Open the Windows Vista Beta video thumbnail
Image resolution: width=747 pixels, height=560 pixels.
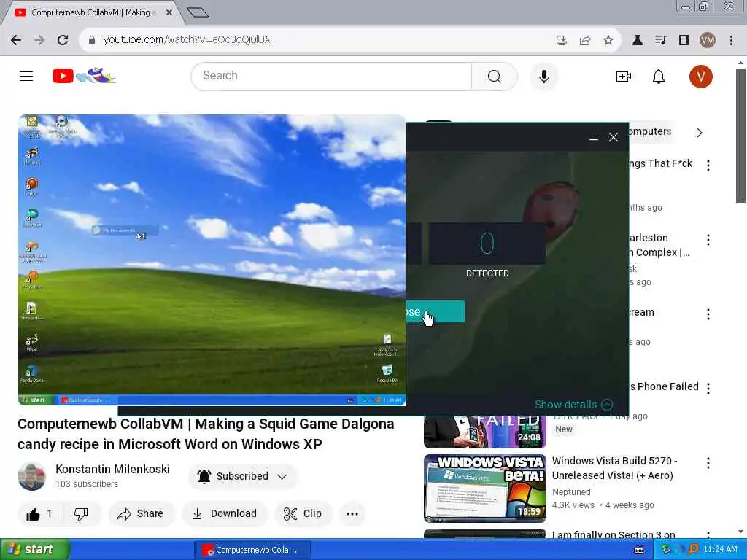click(x=485, y=488)
